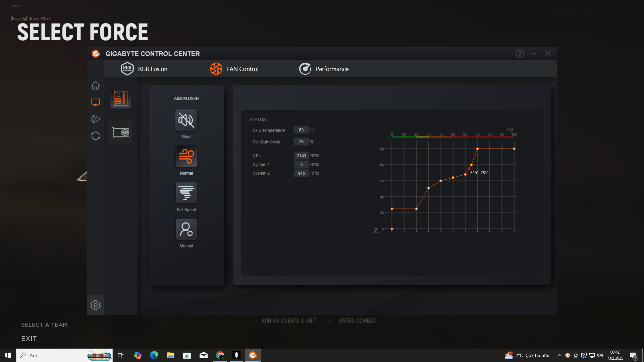Viewport: 644px width, 362px height.
Task: Show hidden system tray icons arrow
Action: tap(559, 355)
